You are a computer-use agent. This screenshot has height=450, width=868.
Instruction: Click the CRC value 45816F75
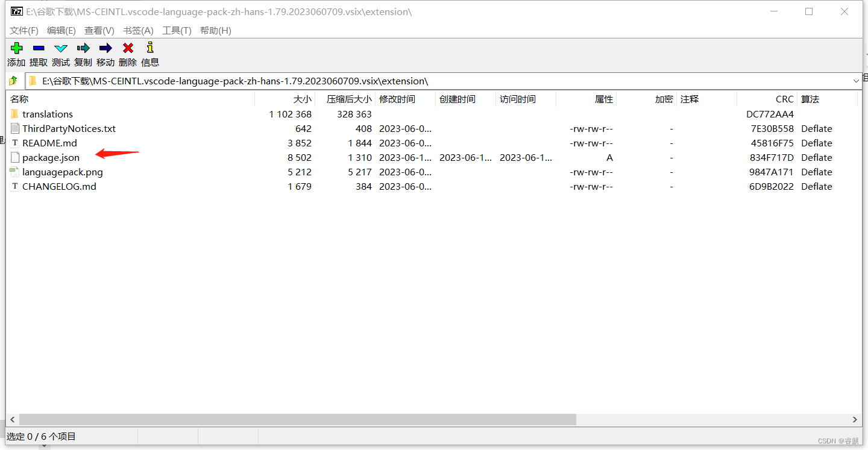pos(772,143)
